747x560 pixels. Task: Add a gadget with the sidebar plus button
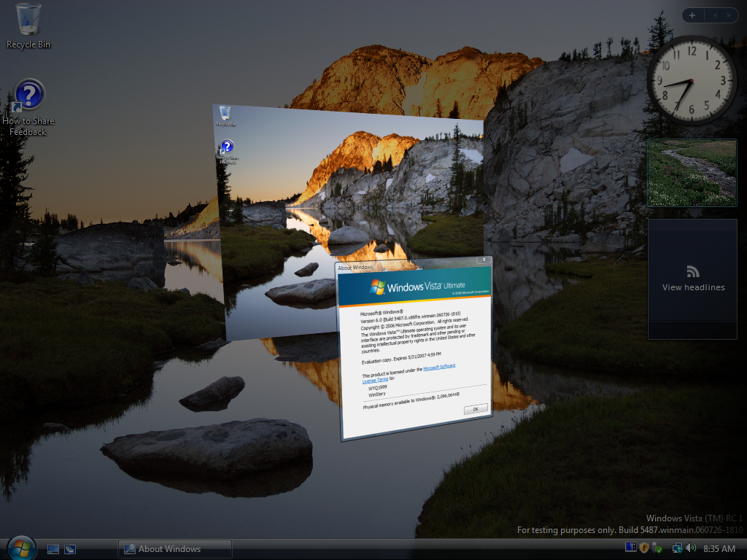[x=692, y=15]
